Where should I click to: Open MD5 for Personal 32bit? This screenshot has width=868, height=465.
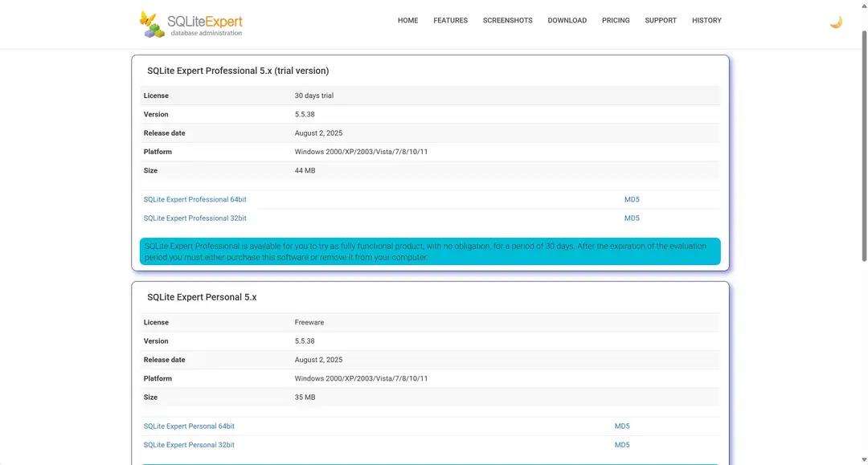pyautogui.click(x=622, y=445)
